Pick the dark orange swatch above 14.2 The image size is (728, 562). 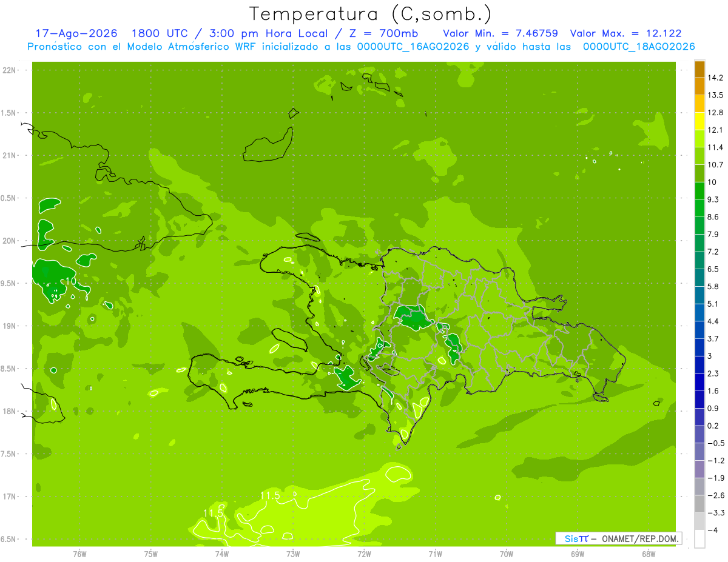pos(699,69)
